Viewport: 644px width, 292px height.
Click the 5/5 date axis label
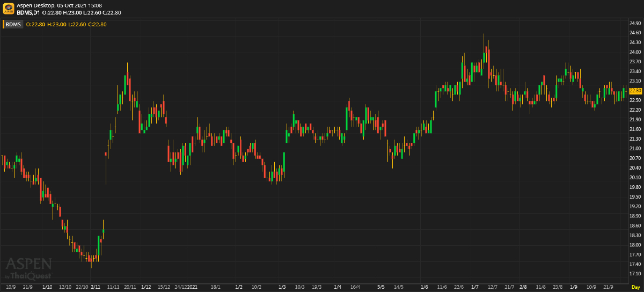pyautogui.click(x=381, y=287)
